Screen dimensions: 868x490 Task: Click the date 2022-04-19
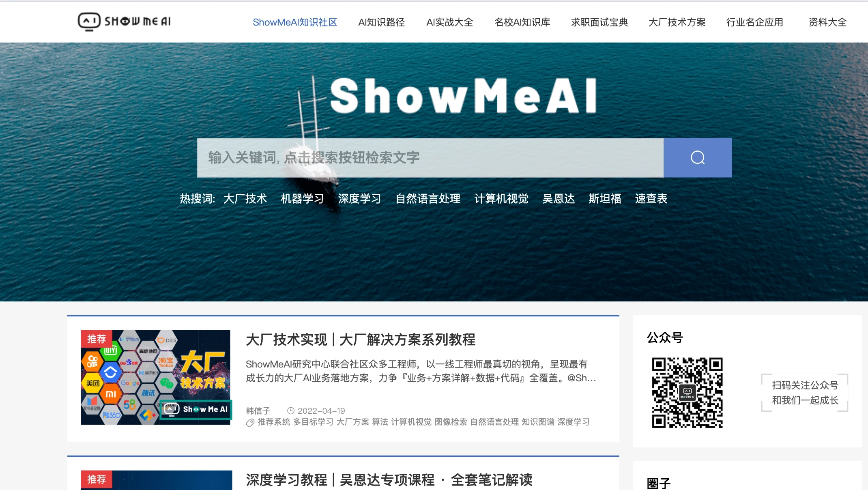(321, 411)
